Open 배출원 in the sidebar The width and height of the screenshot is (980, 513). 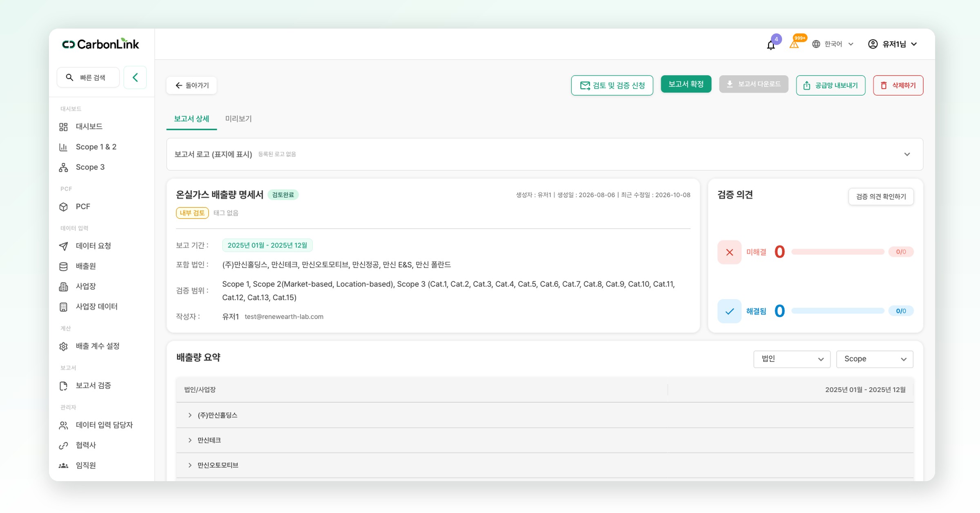(86, 266)
